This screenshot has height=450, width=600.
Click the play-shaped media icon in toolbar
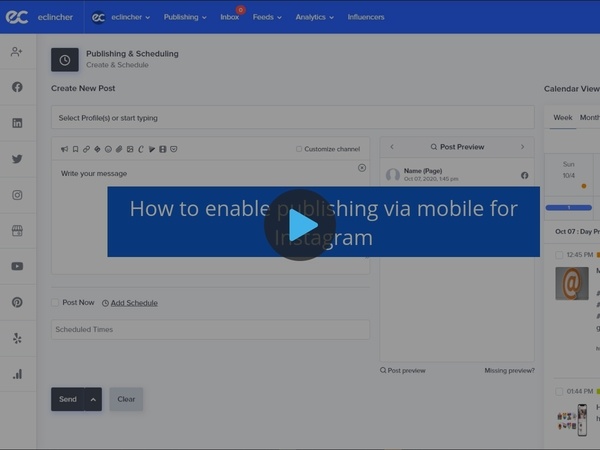152,149
